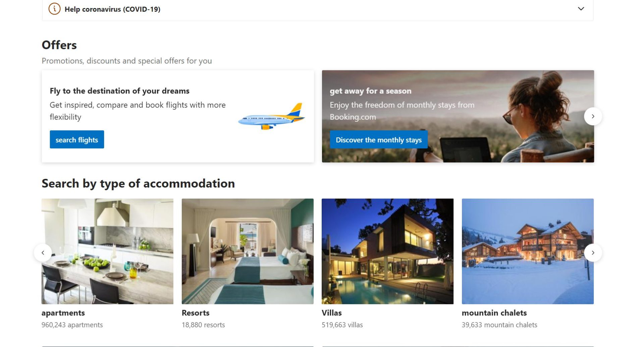Viewport: 644px width, 347px height.
Task: Go to previous accommodation types arrow
Action: point(43,253)
